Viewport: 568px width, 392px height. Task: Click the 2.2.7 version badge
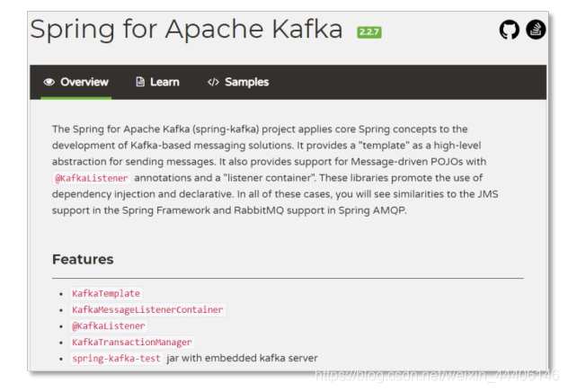click(369, 32)
